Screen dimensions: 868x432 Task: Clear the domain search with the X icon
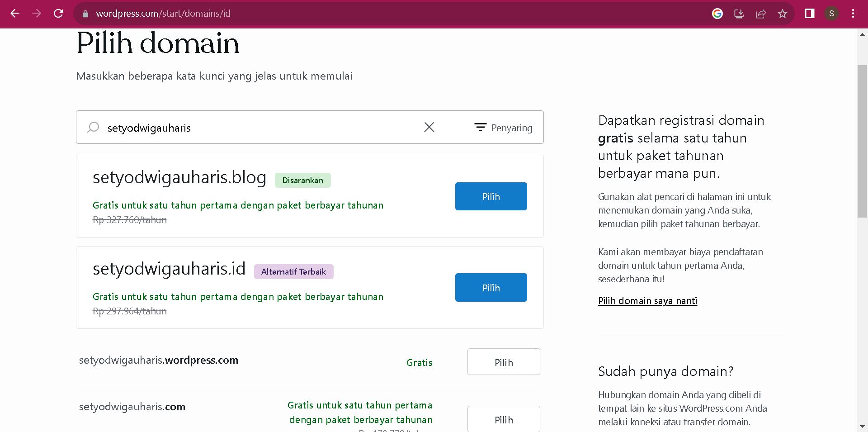(x=429, y=127)
